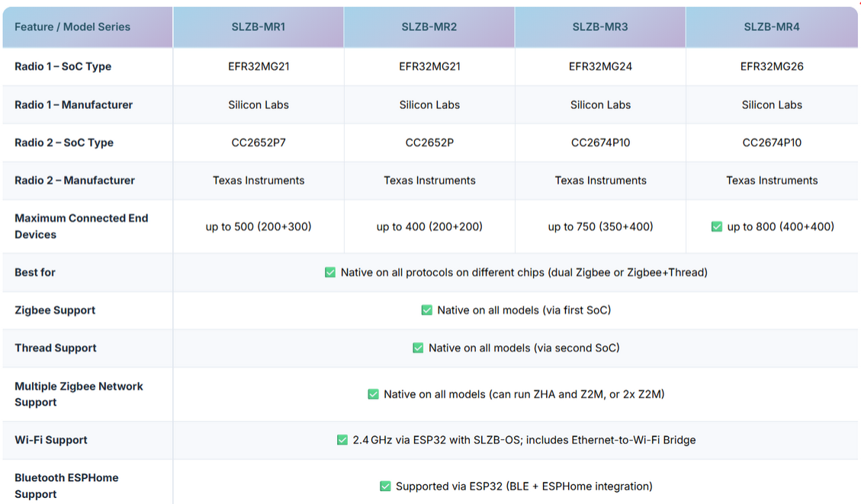Viewport: 861px width, 504px height.
Task: Click the checkmark in Bluetooth ESPHome Support row
Action: click(x=385, y=486)
